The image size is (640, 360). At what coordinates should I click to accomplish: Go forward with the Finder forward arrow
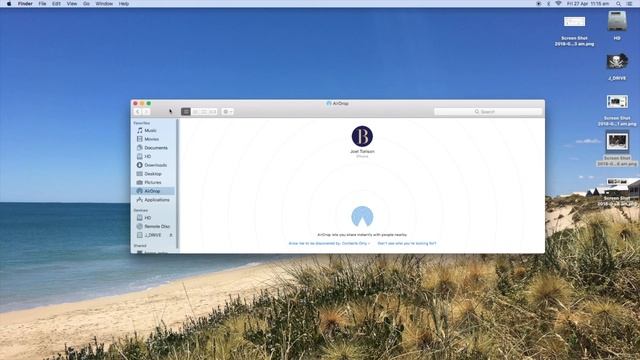[146, 111]
